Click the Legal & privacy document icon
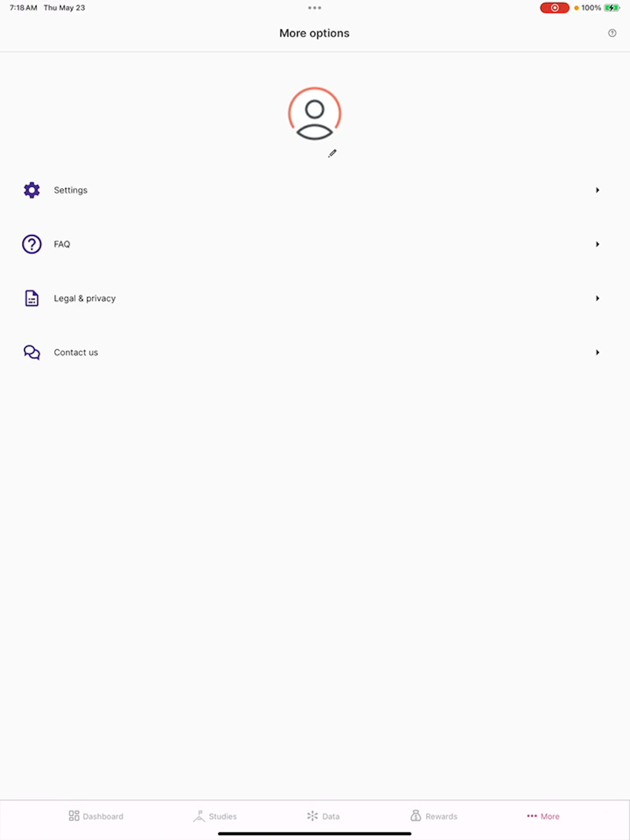 pyautogui.click(x=31, y=298)
